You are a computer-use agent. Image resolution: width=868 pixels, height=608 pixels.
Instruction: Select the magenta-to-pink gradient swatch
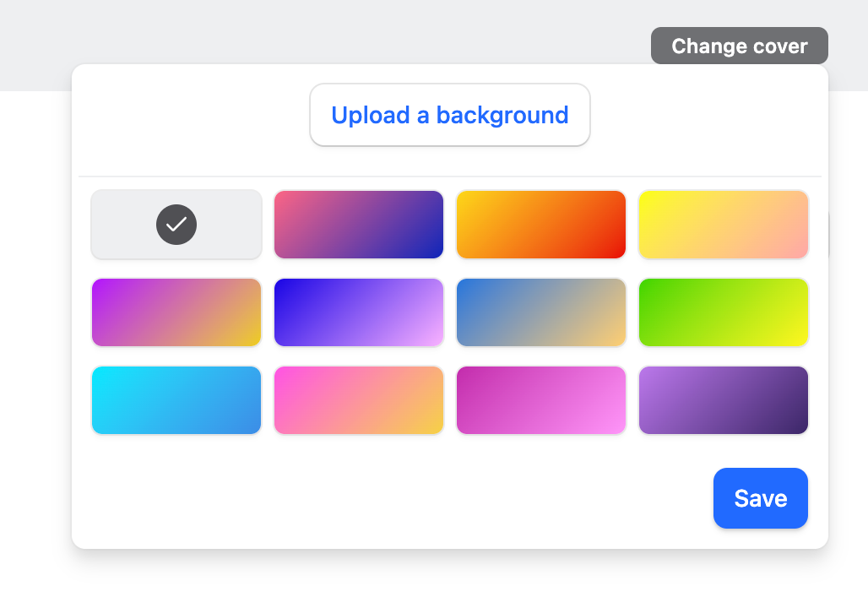[x=540, y=399]
